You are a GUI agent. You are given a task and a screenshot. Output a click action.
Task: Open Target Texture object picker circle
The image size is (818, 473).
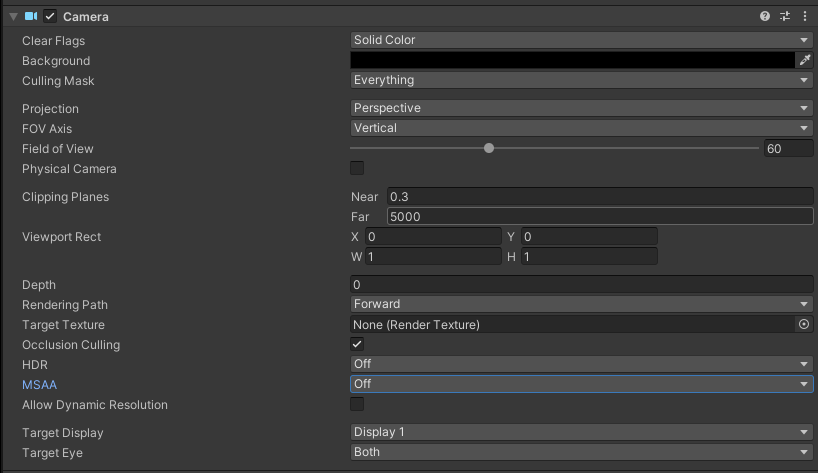coord(804,324)
